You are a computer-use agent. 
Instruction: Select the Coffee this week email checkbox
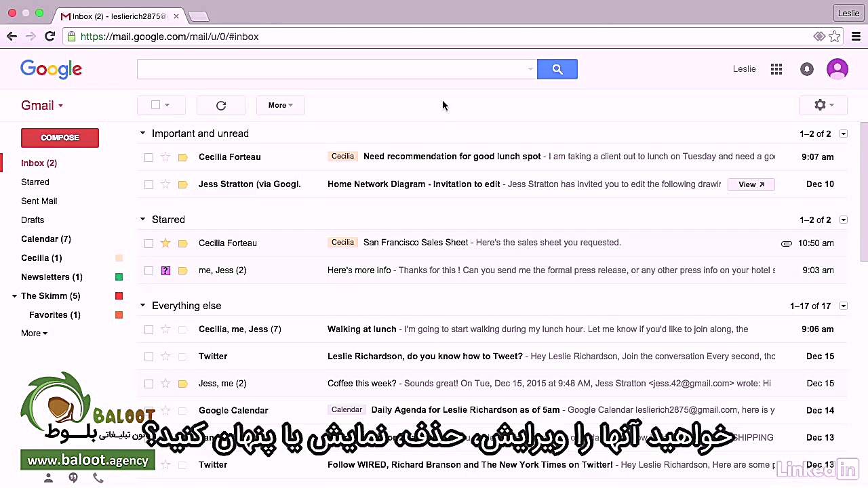point(149,384)
